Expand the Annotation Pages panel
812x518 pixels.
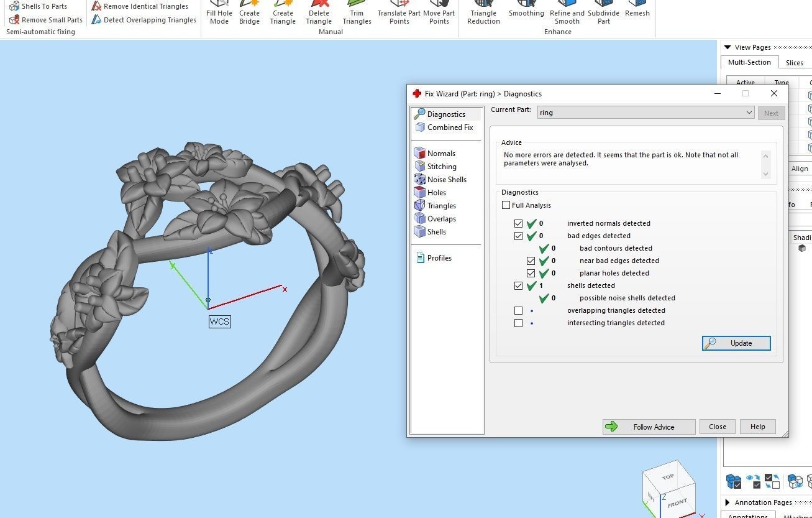coord(728,502)
